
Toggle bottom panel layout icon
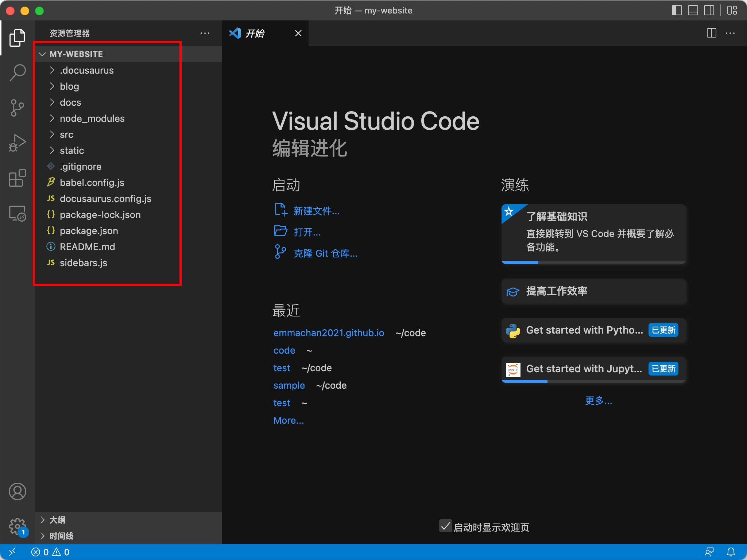point(693,10)
